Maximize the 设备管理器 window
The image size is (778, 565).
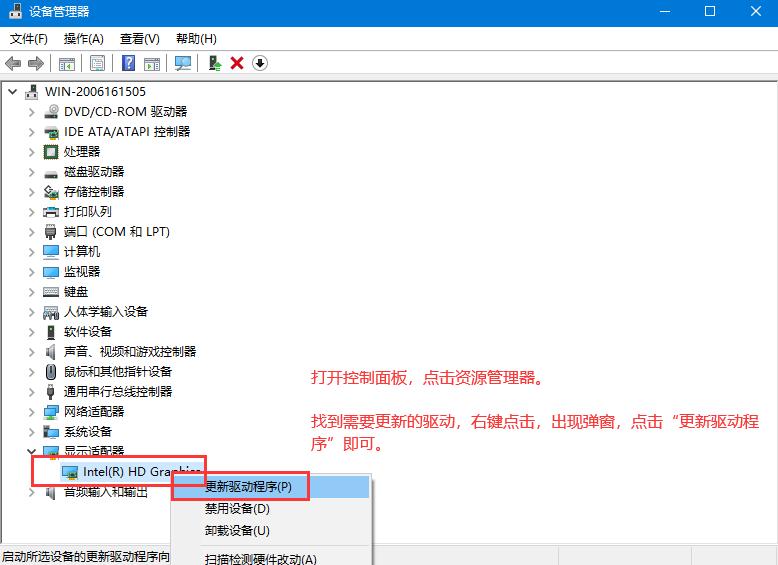click(x=710, y=11)
